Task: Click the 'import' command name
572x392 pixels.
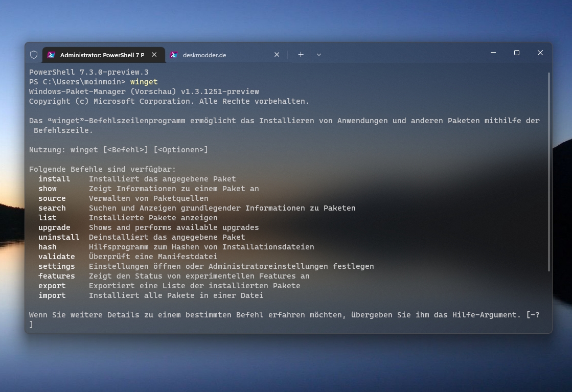Action: point(52,296)
